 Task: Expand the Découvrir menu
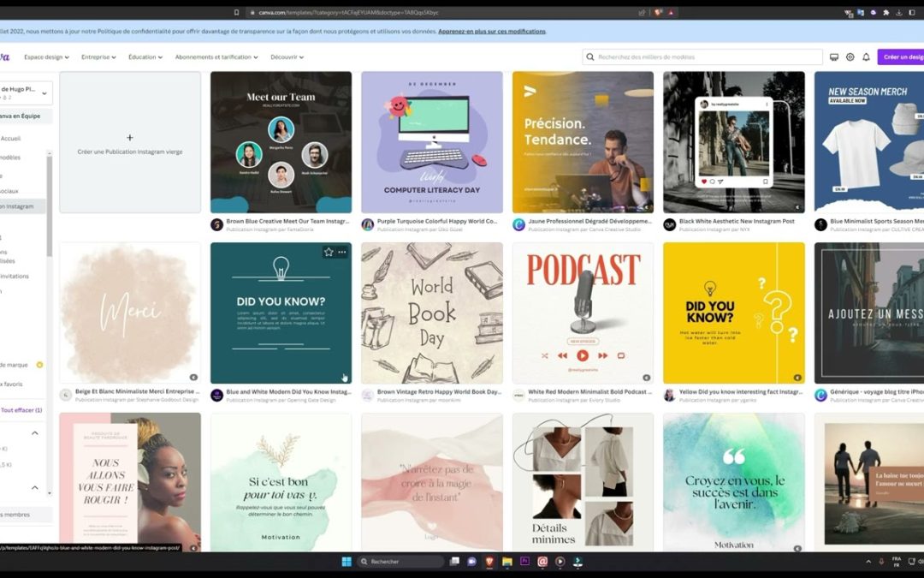pyautogui.click(x=287, y=57)
